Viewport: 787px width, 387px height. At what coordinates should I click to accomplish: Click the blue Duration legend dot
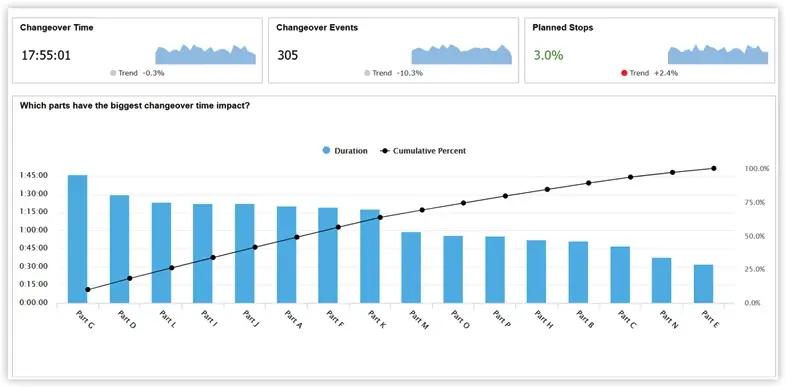coord(326,151)
